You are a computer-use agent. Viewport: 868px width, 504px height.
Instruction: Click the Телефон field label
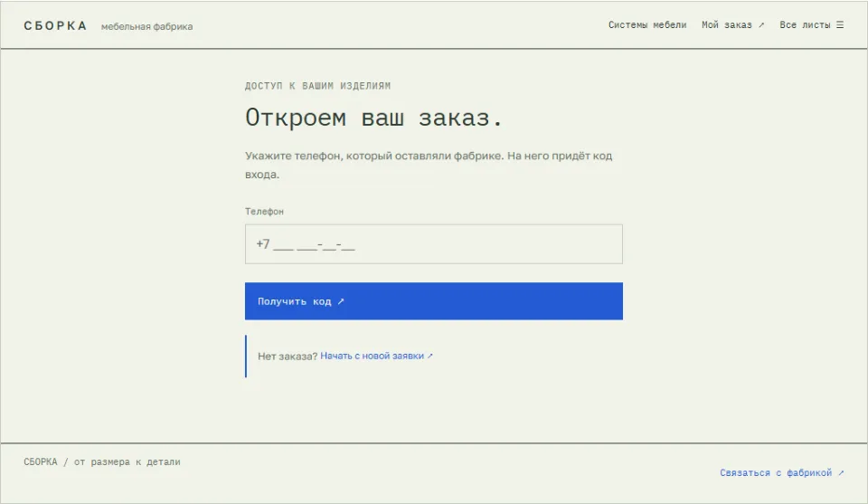264,212
